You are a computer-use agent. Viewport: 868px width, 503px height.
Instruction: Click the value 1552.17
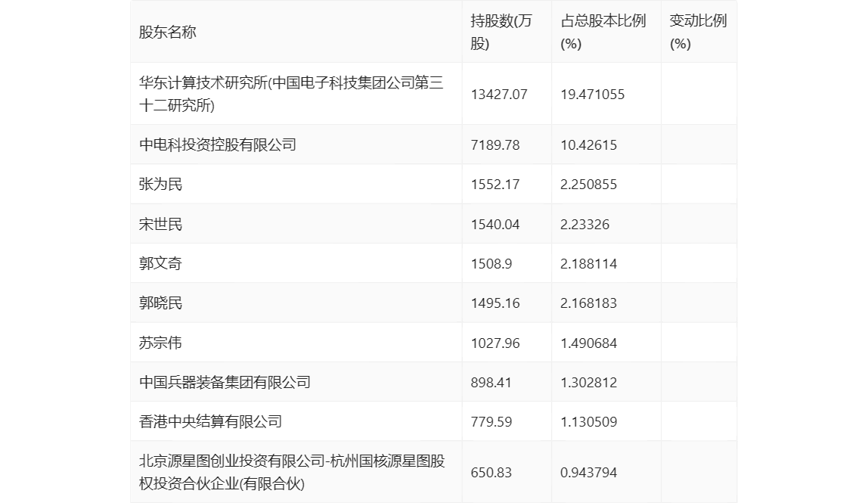[x=495, y=185]
